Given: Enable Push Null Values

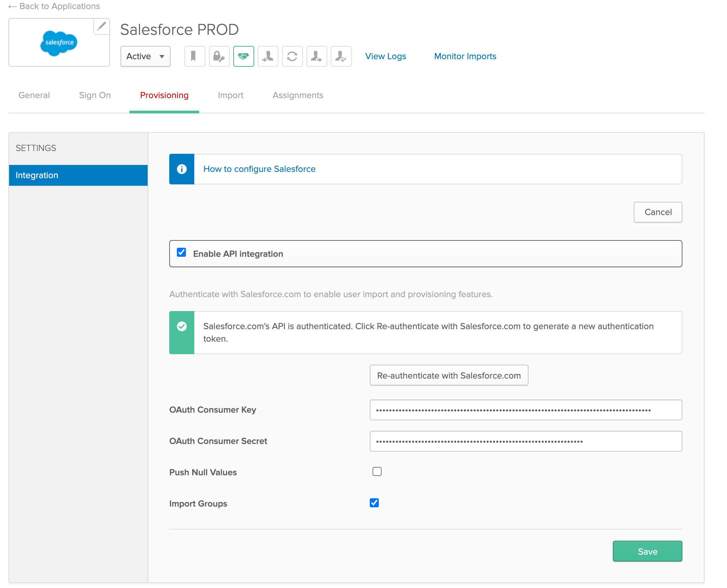Looking at the screenshot, I should (377, 471).
